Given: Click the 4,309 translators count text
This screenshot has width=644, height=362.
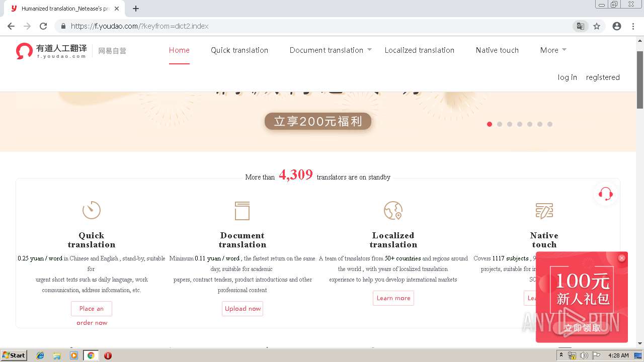Looking at the screenshot, I should coord(296,175).
